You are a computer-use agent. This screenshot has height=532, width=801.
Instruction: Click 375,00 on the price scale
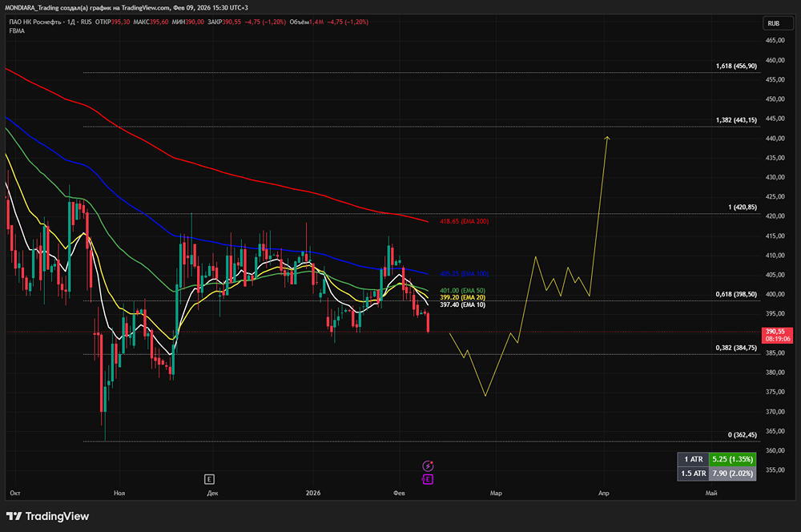775,392
